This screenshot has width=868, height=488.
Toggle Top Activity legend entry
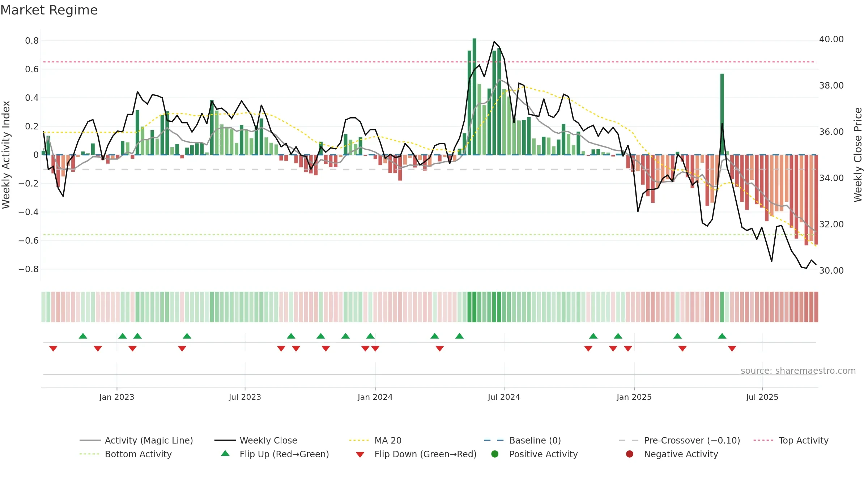point(791,440)
